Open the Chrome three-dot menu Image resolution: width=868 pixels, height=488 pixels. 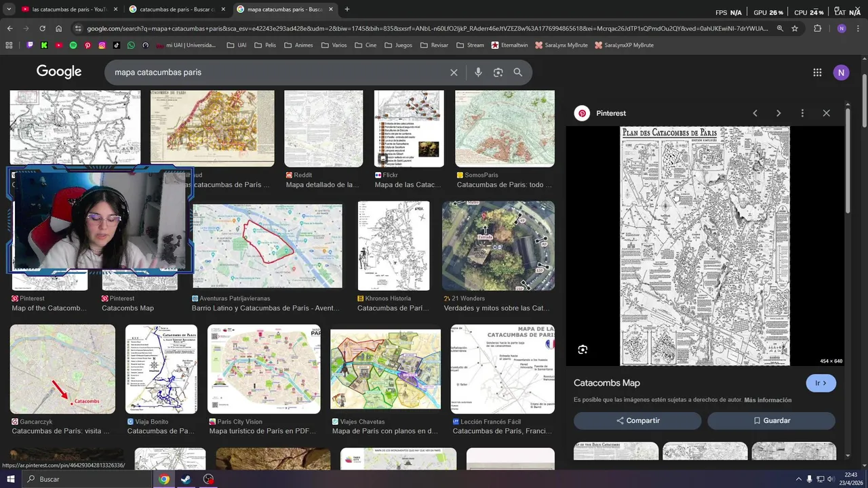click(x=858, y=28)
